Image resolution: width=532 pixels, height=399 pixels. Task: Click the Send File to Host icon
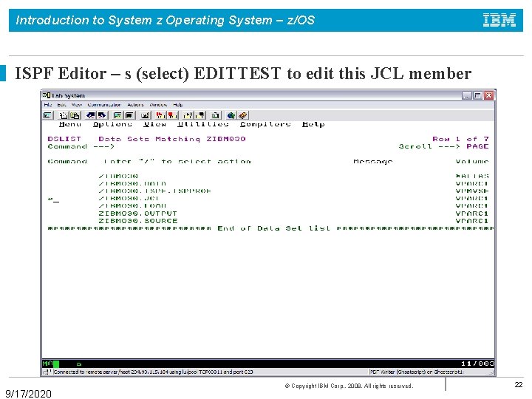coord(90,115)
